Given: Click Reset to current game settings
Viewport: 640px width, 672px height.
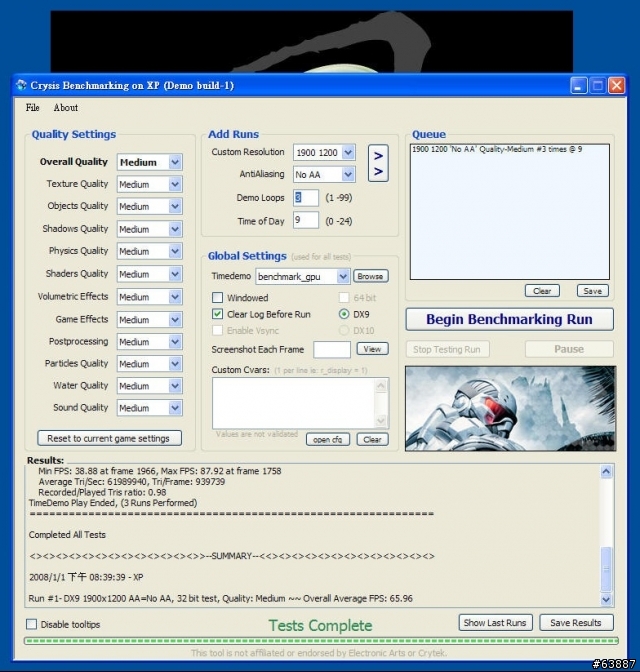Looking at the screenshot, I should (109, 438).
